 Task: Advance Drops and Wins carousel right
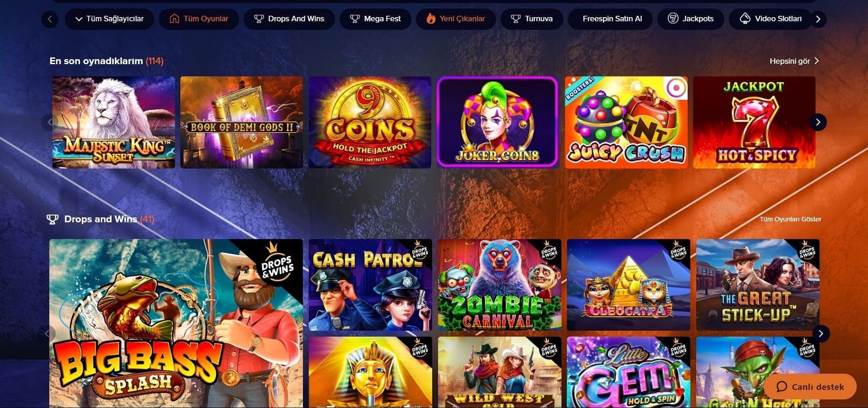tap(821, 333)
